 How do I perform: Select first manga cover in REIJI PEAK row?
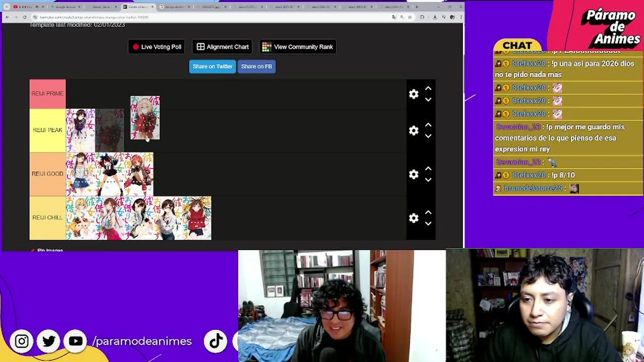click(x=80, y=130)
